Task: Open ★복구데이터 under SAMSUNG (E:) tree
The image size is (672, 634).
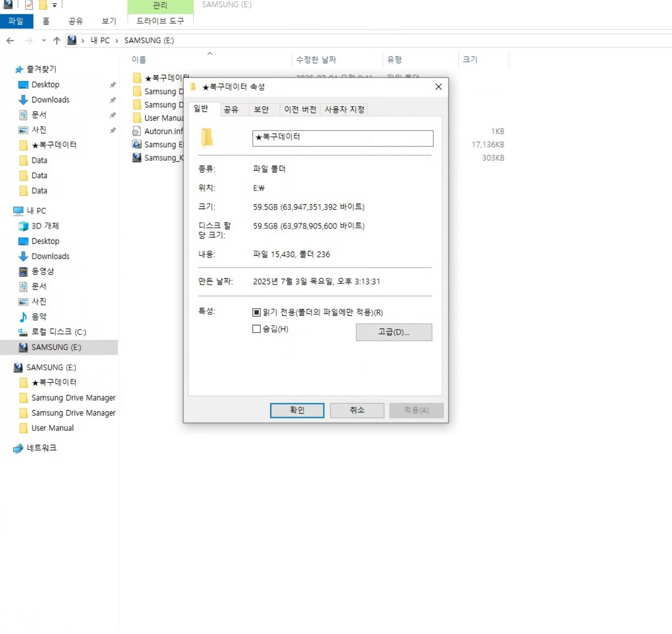Action: click(54, 382)
